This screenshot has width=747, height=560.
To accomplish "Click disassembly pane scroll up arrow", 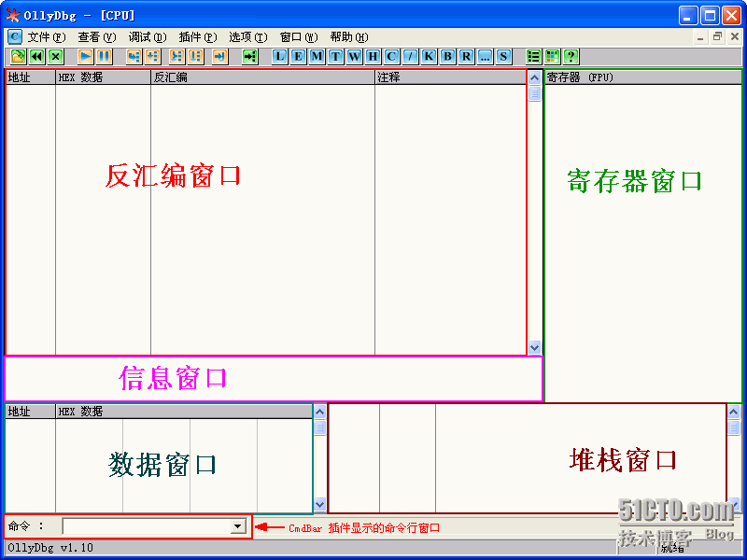I will click(534, 77).
